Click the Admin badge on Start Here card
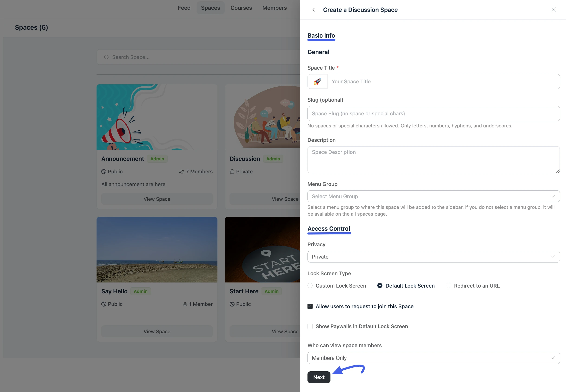The width and height of the screenshot is (566, 392). (x=271, y=291)
